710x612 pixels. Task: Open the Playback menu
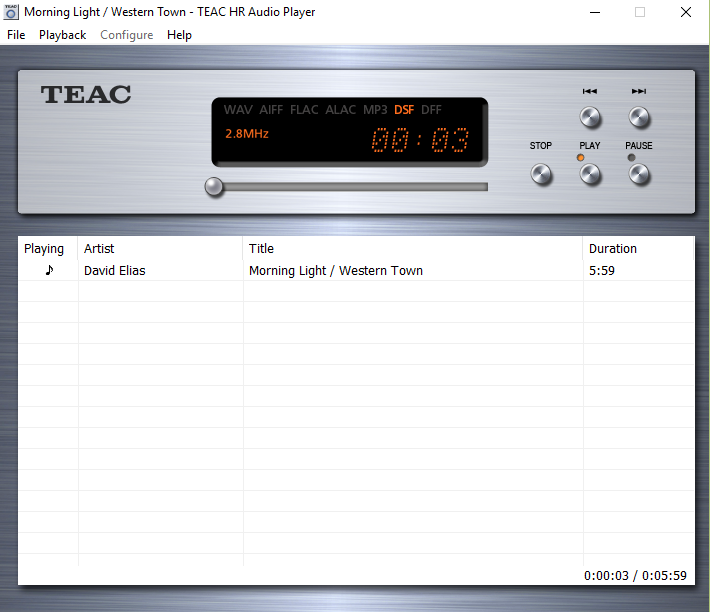coord(62,35)
